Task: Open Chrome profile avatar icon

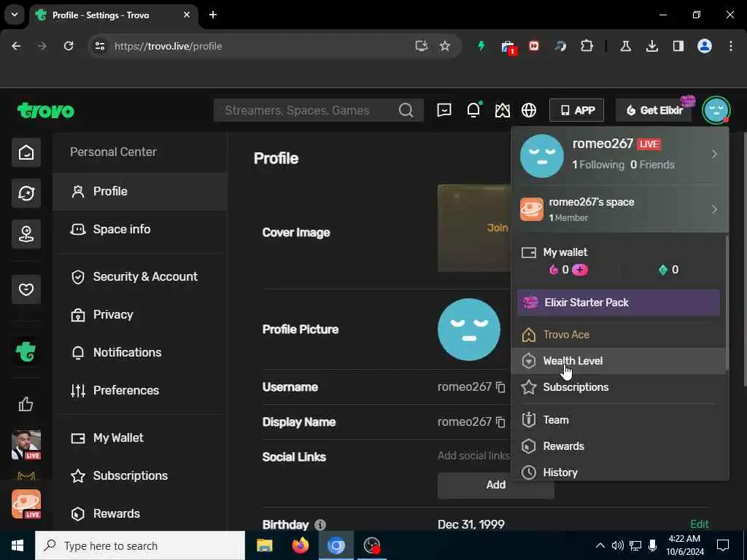Action: click(705, 46)
